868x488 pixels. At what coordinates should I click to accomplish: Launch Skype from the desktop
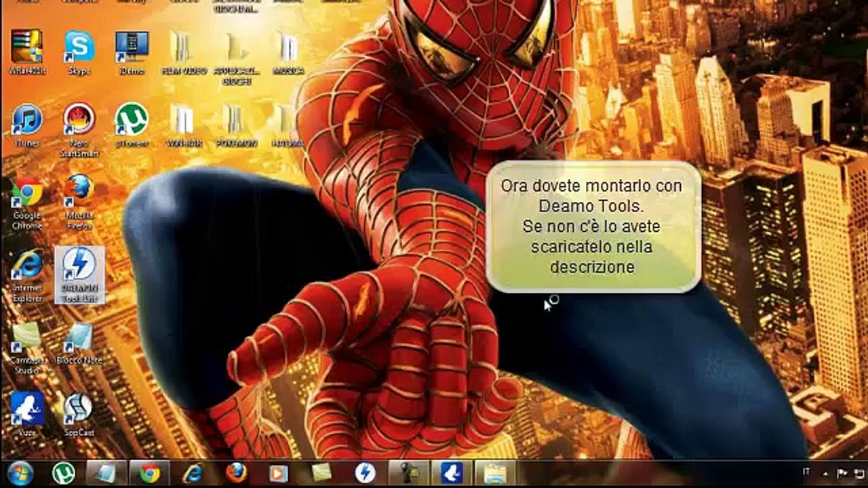(79, 52)
